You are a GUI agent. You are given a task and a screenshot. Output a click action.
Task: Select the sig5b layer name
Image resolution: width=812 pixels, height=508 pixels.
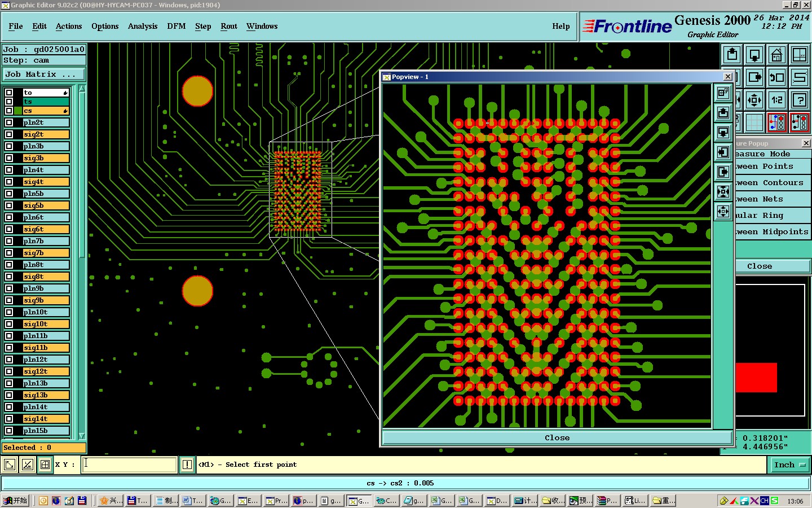(x=46, y=205)
